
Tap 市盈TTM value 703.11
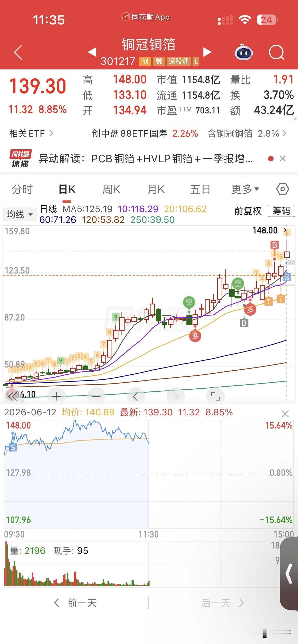coord(208,110)
